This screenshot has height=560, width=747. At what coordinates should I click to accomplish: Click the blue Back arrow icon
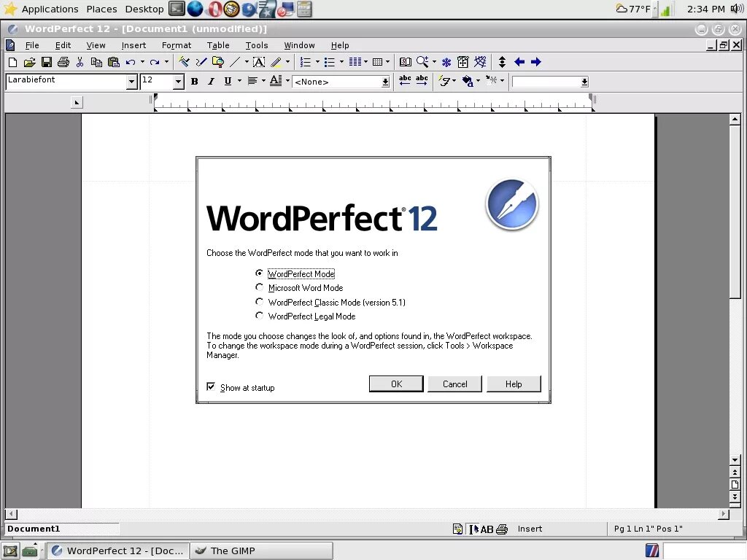click(519, 62)
